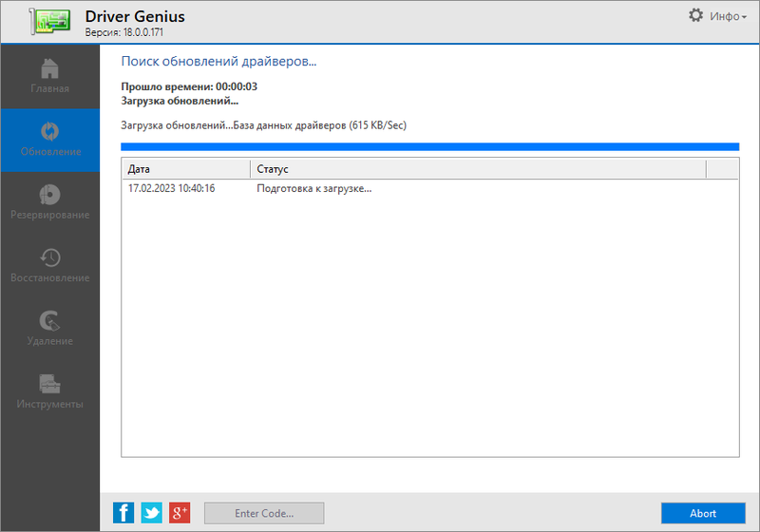Click the Версия 18.0.0.171 version text
The width and height of the screenshot is (760, 532).
coord(124,32)
